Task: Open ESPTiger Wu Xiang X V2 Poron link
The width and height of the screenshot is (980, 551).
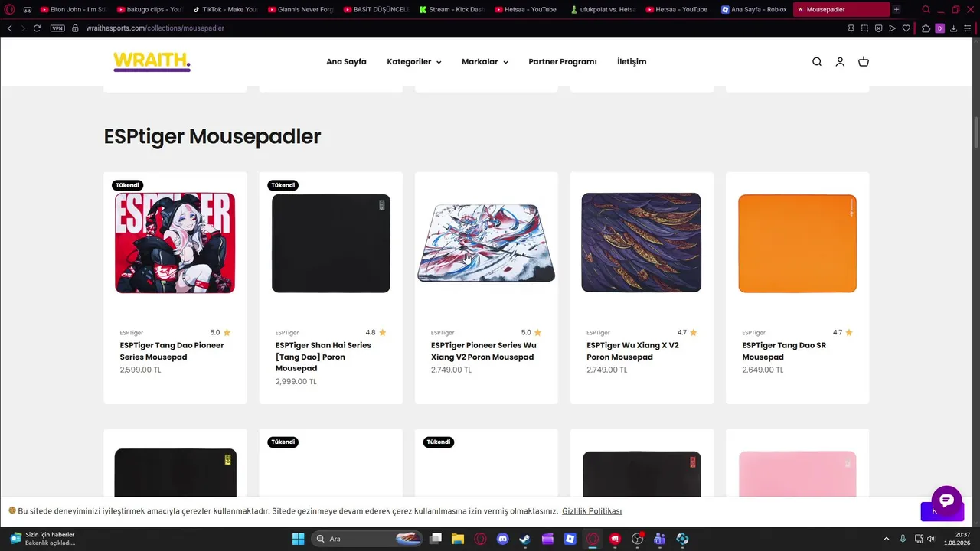Action: pyautogui.click(x=632, y=351)
